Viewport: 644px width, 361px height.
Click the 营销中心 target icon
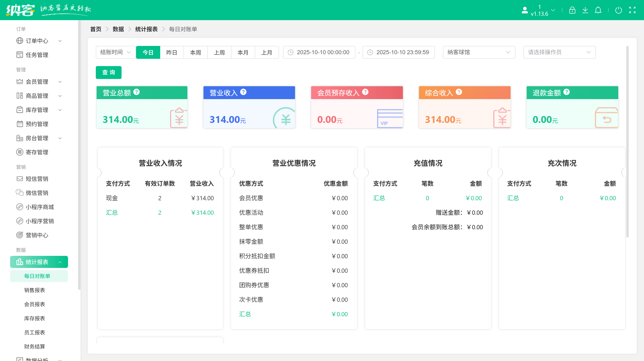click(x=20, y=235)
